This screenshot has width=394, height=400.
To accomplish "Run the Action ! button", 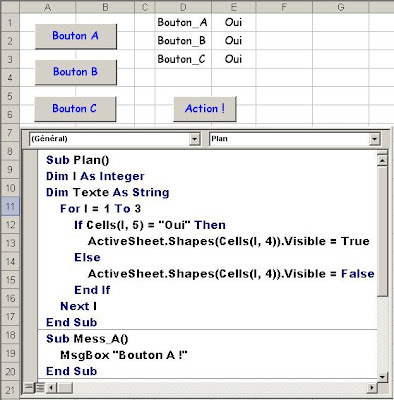I will tap(205, 109).
